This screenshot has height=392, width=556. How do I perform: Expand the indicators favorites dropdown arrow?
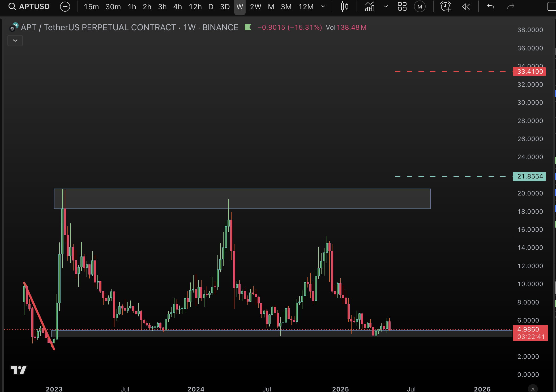tap(386, 7)
